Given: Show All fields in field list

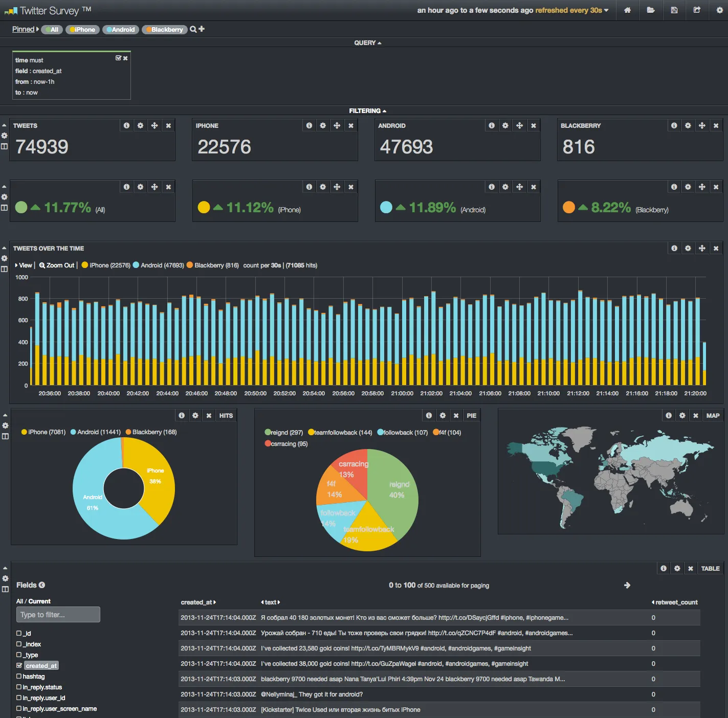Looking at the screenshot, I should click(19, 601).
